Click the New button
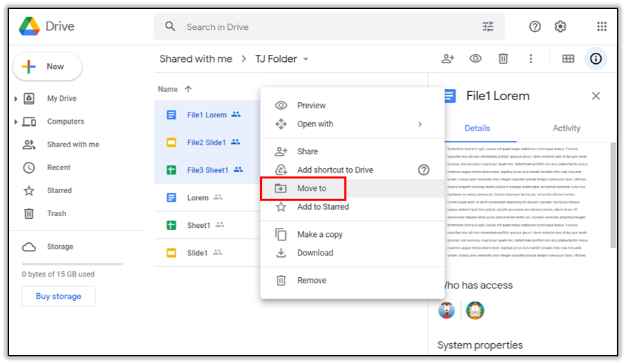This screenshot has width=626, height=364. [47, 67]
